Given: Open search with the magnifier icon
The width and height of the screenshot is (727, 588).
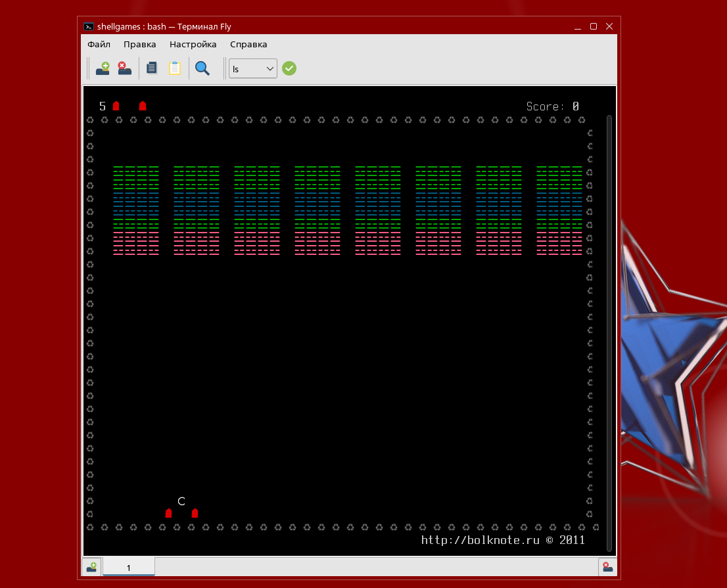Looking at the screenshot, I should click(x=202, y=68).
